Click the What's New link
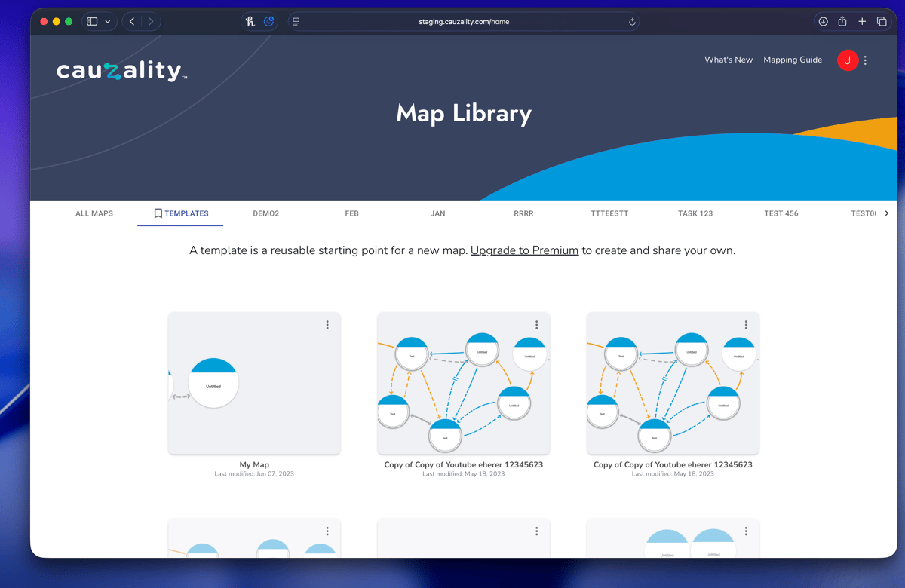 pyautogui.click(x=729, y=60)
